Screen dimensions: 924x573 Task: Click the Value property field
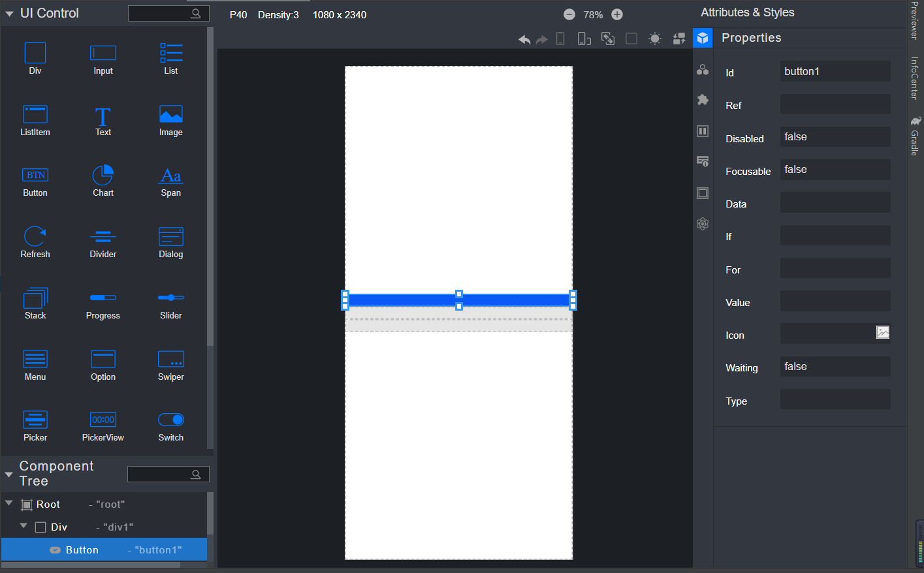click(835, 301)
